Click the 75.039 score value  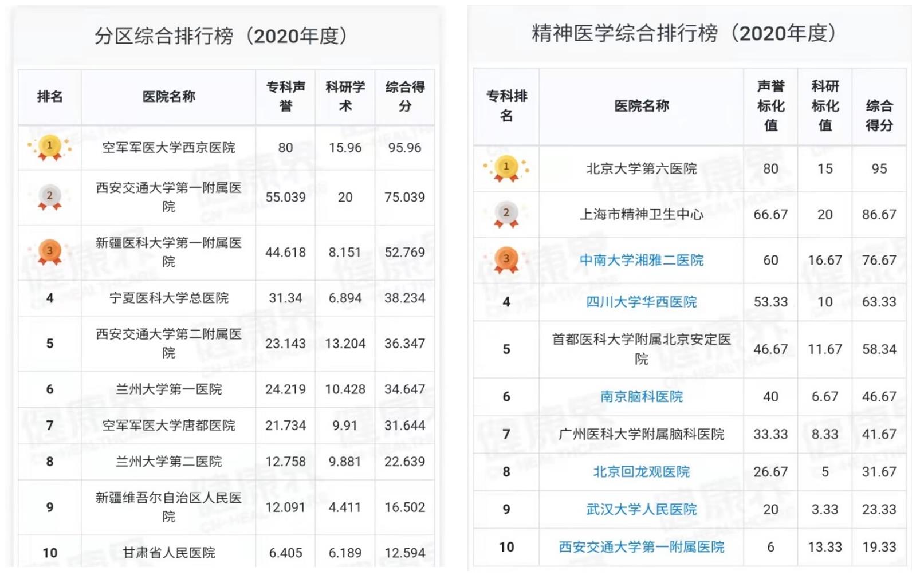405,198
